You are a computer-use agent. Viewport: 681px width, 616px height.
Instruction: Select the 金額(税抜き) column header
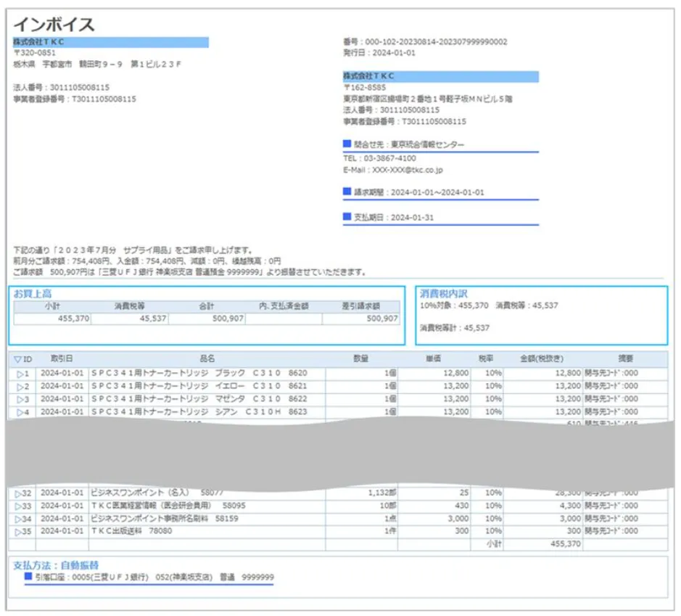coord(542,359)
